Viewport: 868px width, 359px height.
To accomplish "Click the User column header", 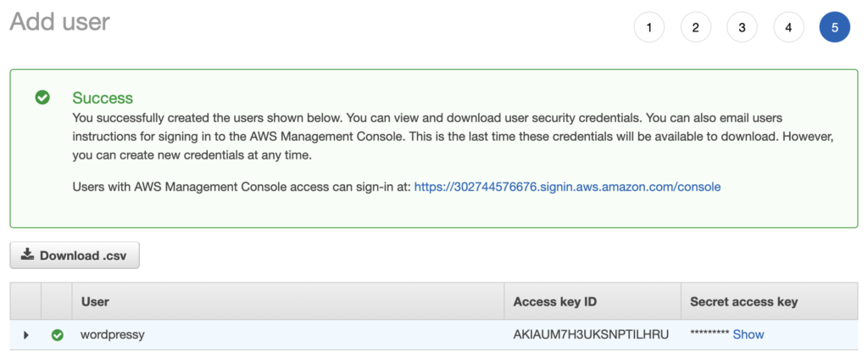I will (x=95, y=302).
